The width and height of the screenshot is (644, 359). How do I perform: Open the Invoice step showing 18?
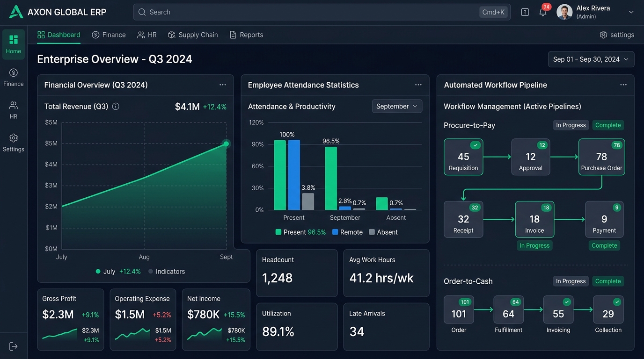(534, 220)
